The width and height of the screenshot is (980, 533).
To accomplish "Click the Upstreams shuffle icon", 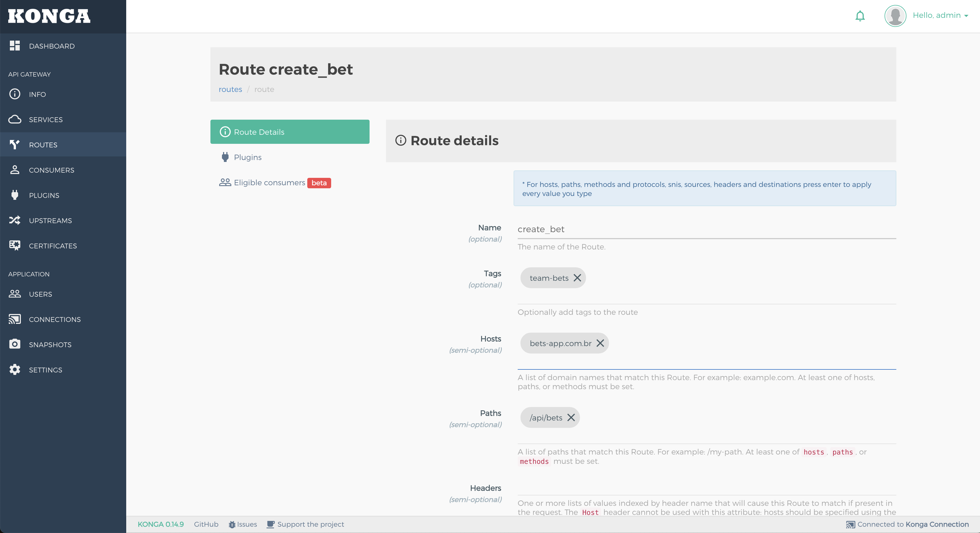I will tap(15, 220).
